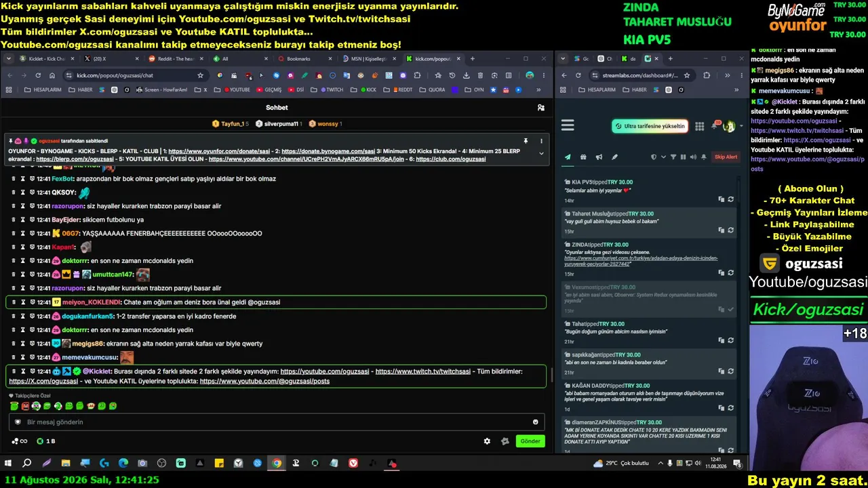The image size is (868, 488).
Task: Open Windows taskbar search
Action: point(27,464)
